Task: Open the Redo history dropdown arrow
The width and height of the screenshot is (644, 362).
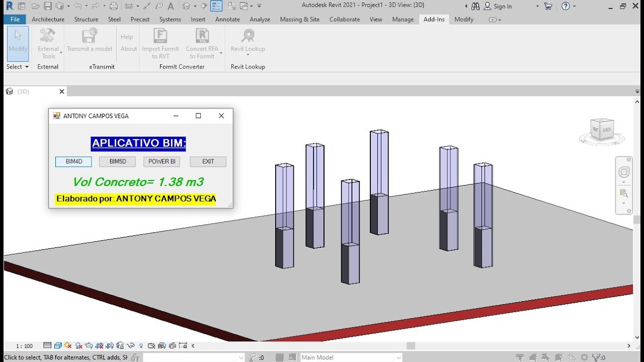Action: (104, 6)
